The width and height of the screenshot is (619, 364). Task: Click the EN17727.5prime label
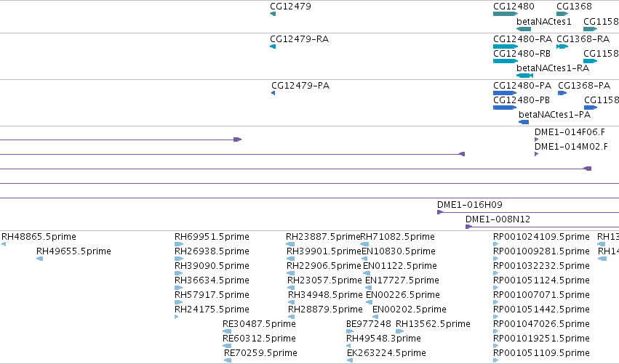coord(402,280)
